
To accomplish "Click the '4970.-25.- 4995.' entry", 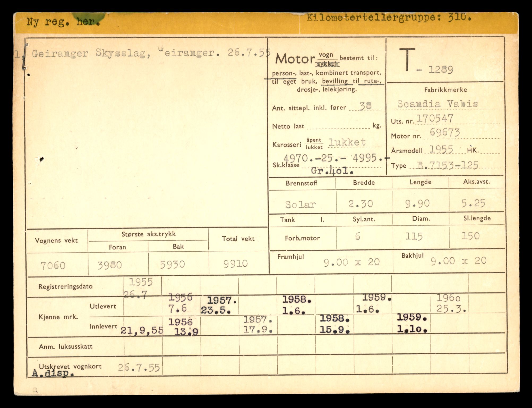I will pos(336,158).
